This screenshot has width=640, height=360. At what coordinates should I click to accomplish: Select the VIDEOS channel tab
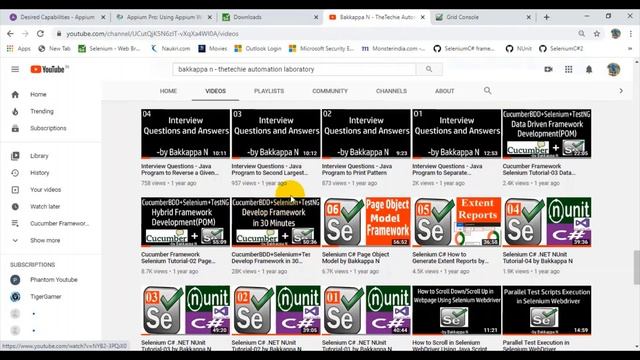[216, 91]
